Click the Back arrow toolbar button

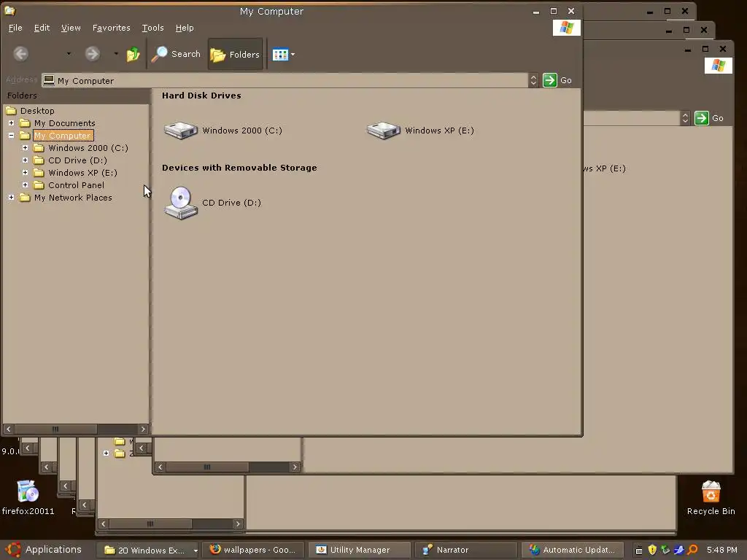[20, 54]
